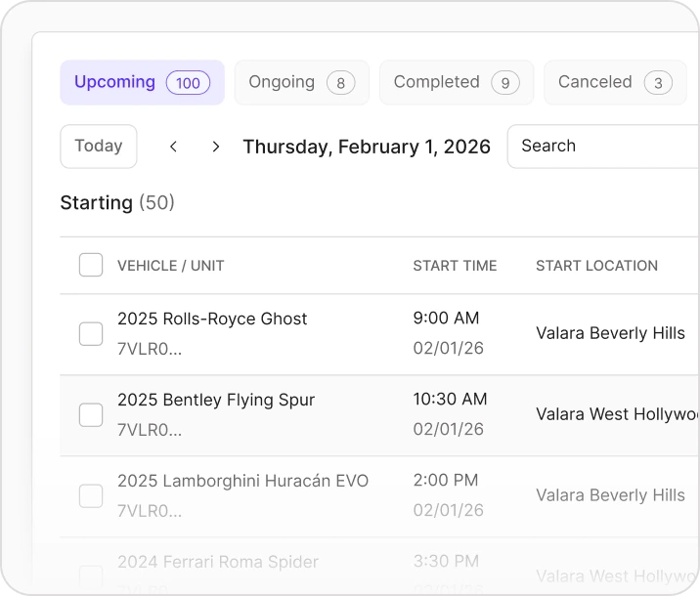Click the 02/01/26 date under 9:00 AM
700x596 pixels.
pyautogui.click(x=448, y=349)
